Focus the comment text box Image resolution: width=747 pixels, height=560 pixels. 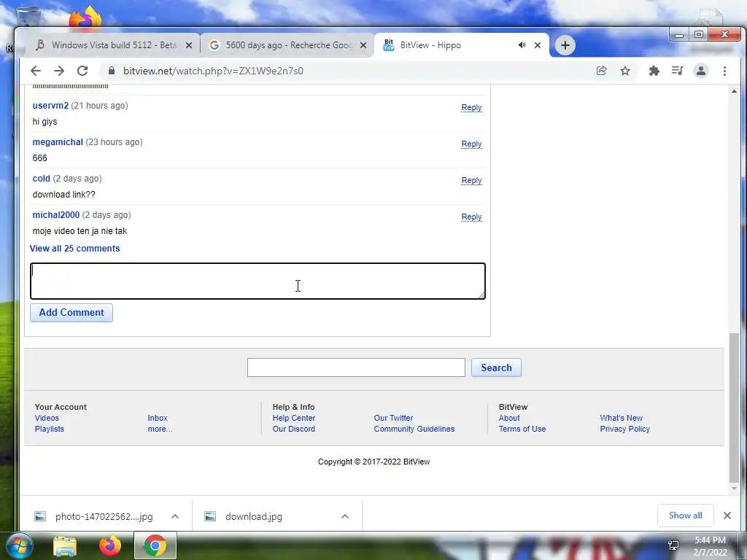tap(258, 281)
